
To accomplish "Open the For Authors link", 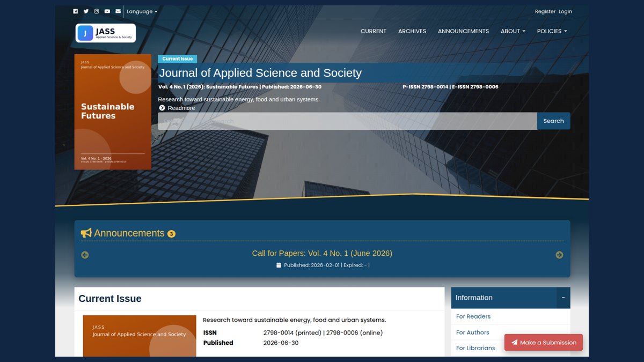I will pyautogui.click(x=473, y=333).
